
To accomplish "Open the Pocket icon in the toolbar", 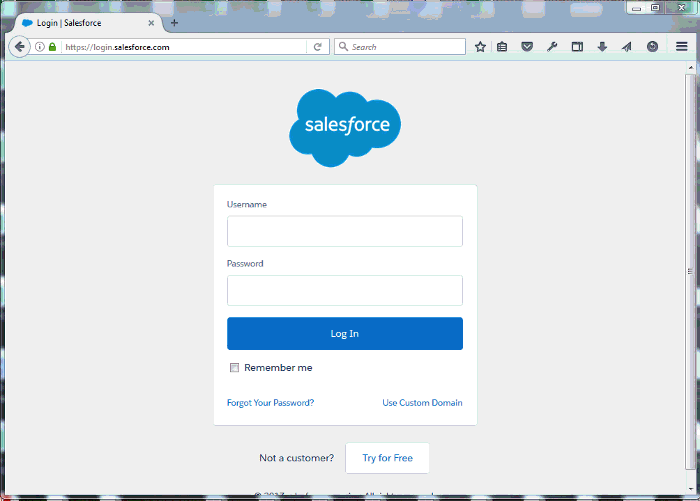I will coord(527,47).
